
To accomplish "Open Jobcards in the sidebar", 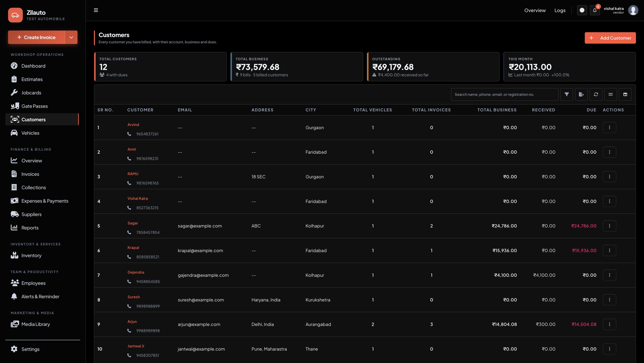I will coord(42,93).
